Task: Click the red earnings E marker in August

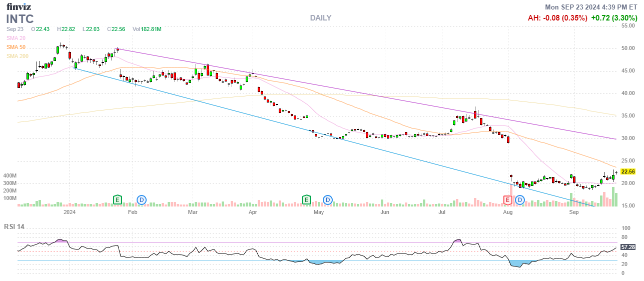Action: point(507,200)
